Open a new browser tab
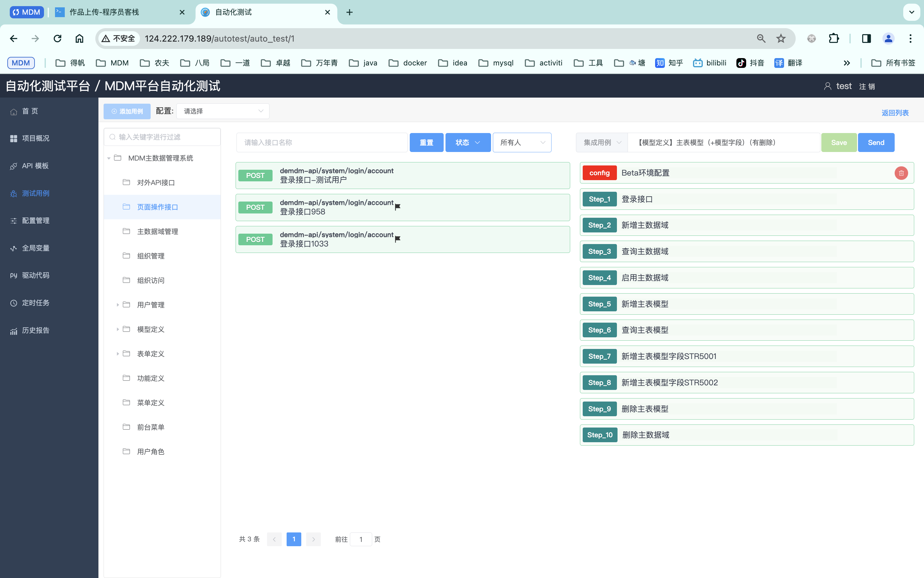Viewport: 924px width, 578px height. (349, 12)
